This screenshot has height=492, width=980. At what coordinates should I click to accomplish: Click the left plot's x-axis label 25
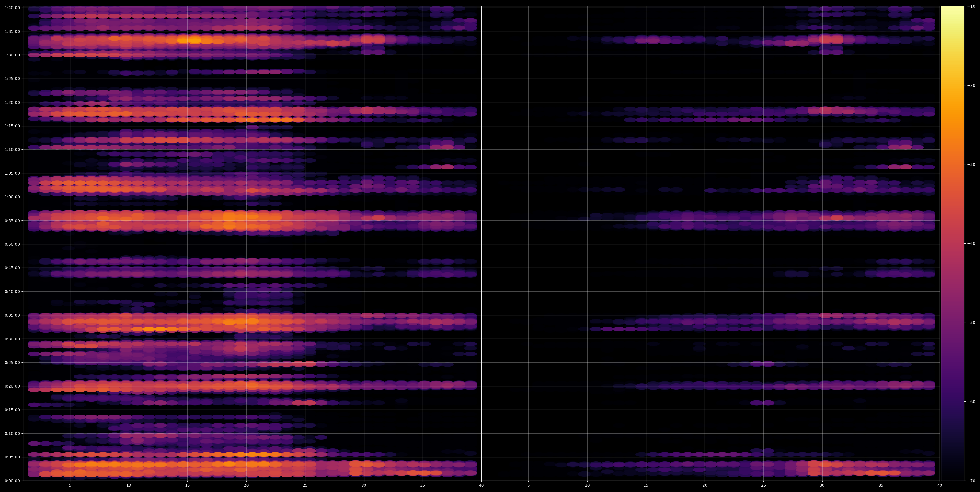(305, 486)
